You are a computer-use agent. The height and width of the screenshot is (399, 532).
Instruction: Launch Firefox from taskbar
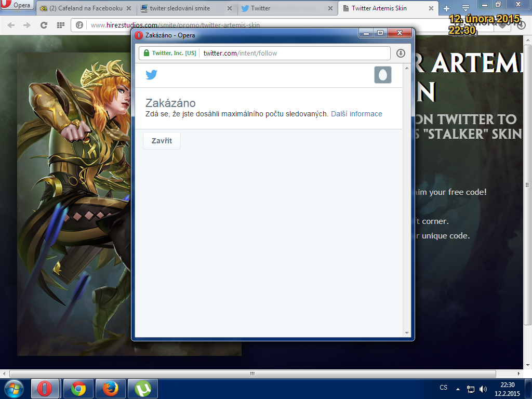coord(111,389)
